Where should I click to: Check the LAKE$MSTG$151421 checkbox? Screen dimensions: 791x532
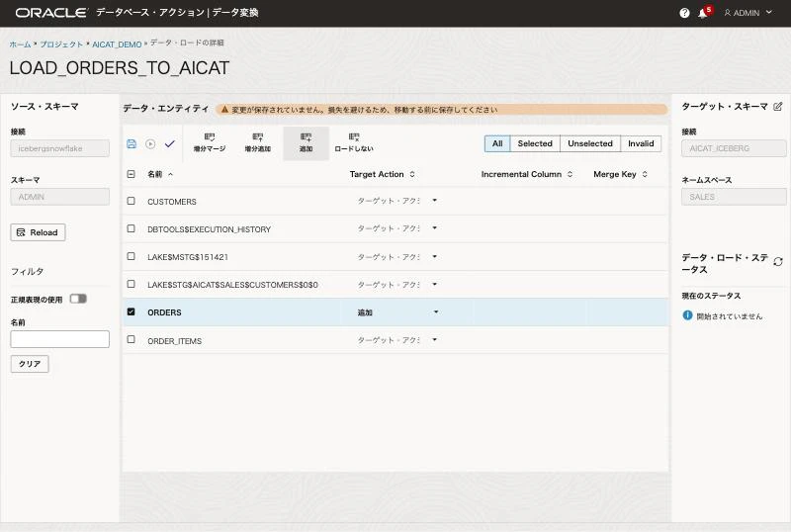click(132, 256)
